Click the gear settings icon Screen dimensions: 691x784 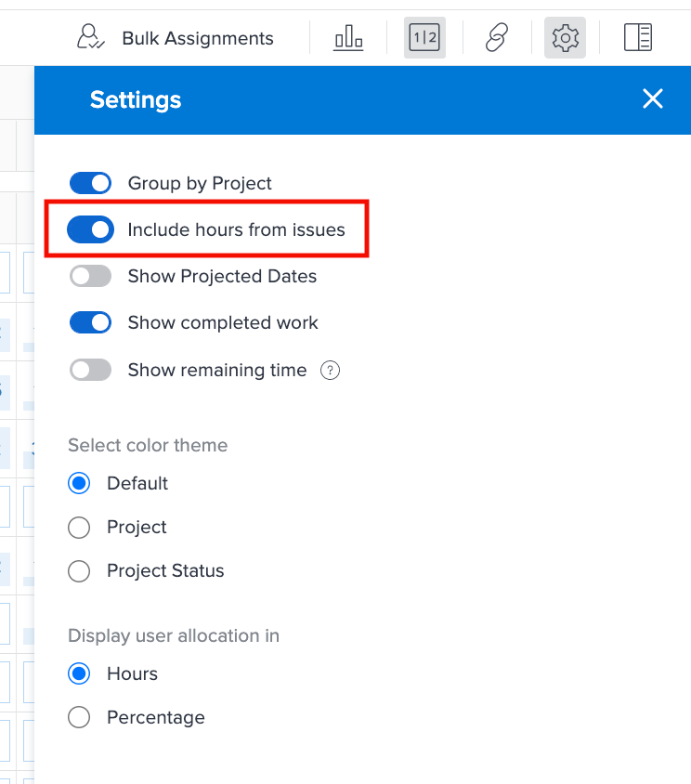click(x=565, y=37)
